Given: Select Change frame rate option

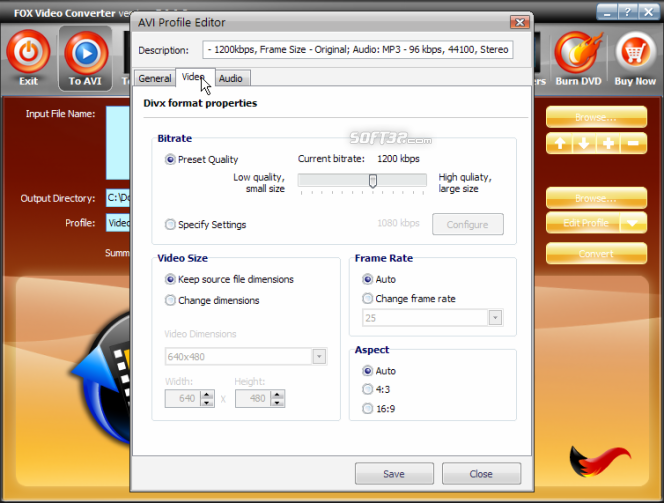Looking at the screenshot, I should [x=368, y=298].
